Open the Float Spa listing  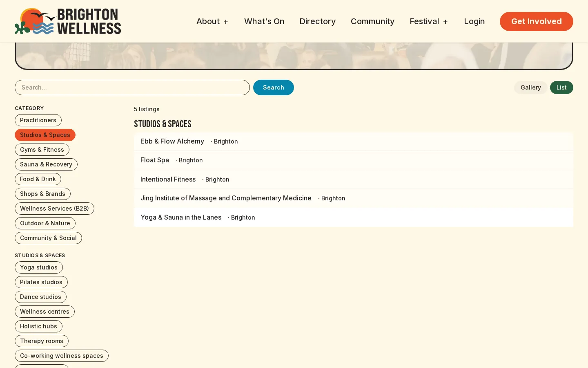pyautogui.click(x=354, y=160)
